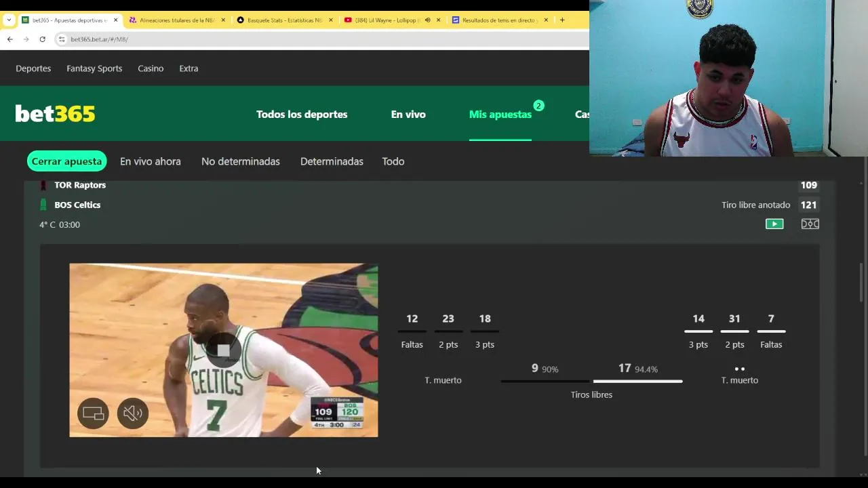Switch to Resultados de tenis en directo tab
The height and width of the screenshot is (488, 868).
pyautogui.click(x=500, y=20)
